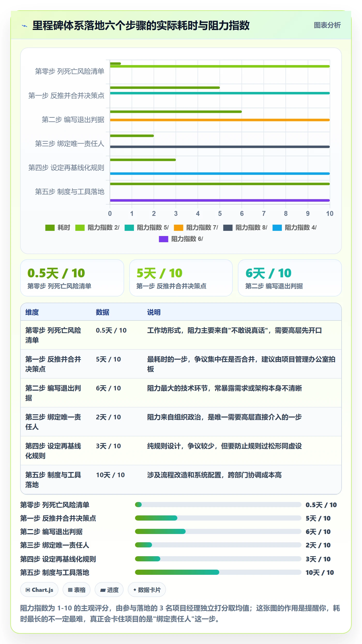The height and width of the screenshot is (644, 362).
Task: Click the 10天 / 10 cell in the table
Action: click(x=110, y=475)
